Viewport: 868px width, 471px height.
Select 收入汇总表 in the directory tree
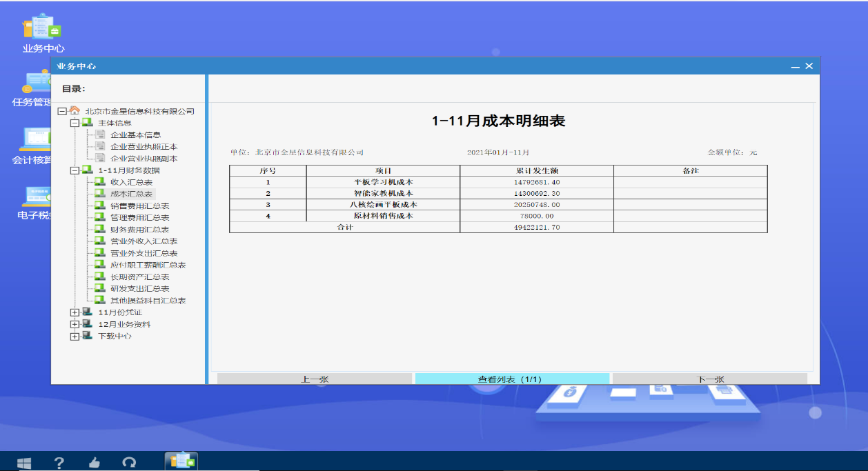pyautogui.click(x=131, y=182)
